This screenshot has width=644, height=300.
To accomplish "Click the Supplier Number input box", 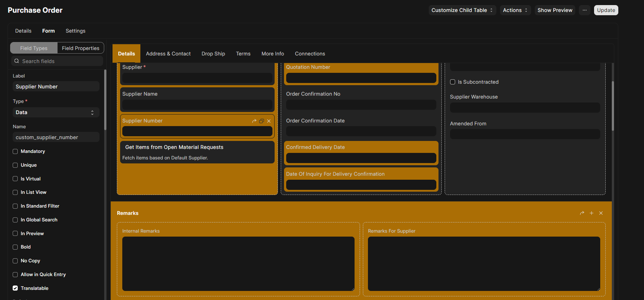I will pos(197,131).
